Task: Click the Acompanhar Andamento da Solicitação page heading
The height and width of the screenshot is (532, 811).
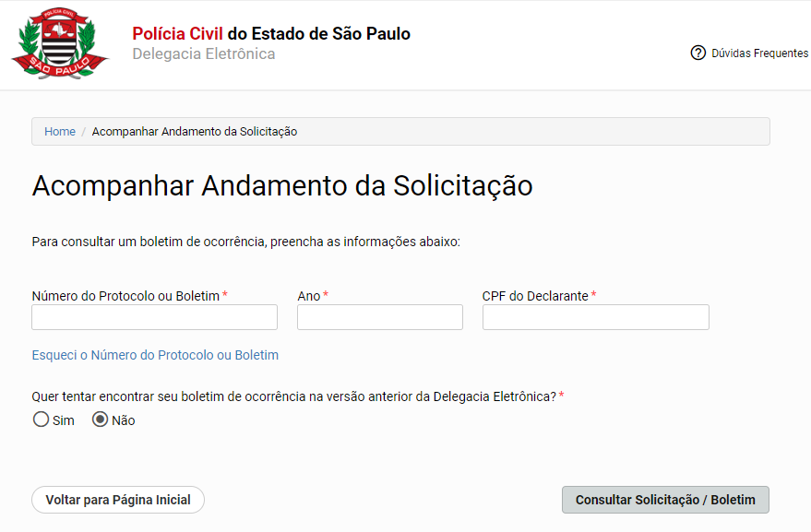Action: click(282, 185)
